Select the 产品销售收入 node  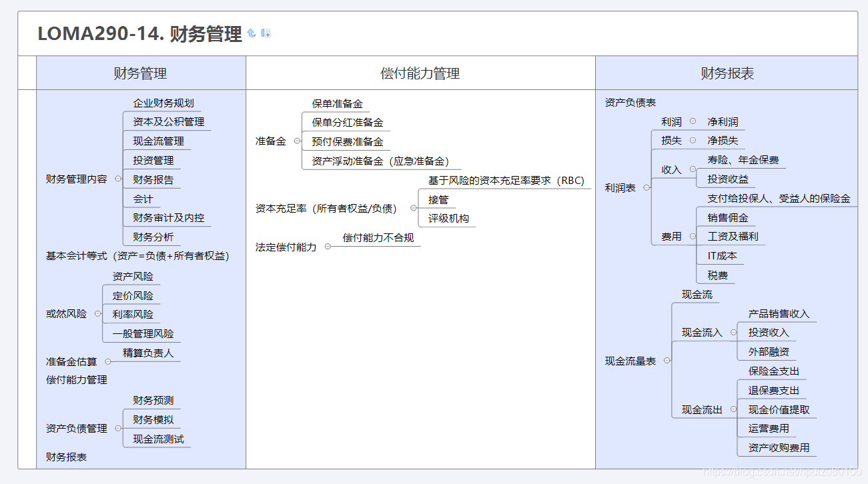click(779, 314)
